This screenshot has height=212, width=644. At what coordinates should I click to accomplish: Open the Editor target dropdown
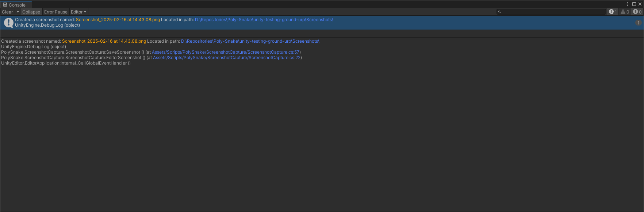point(78,12)
